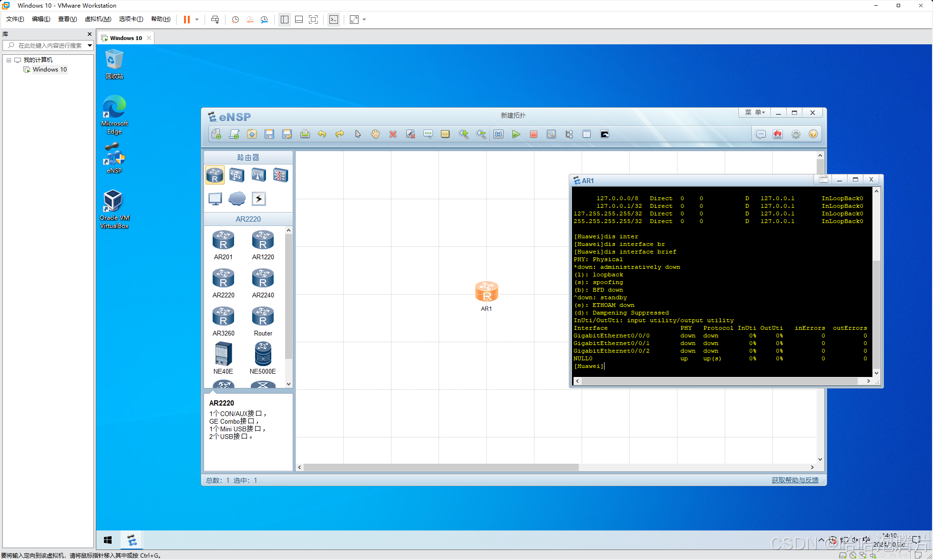Choose the AR2240 router model
The image size is (933, 560).
(x=263, y=283)
